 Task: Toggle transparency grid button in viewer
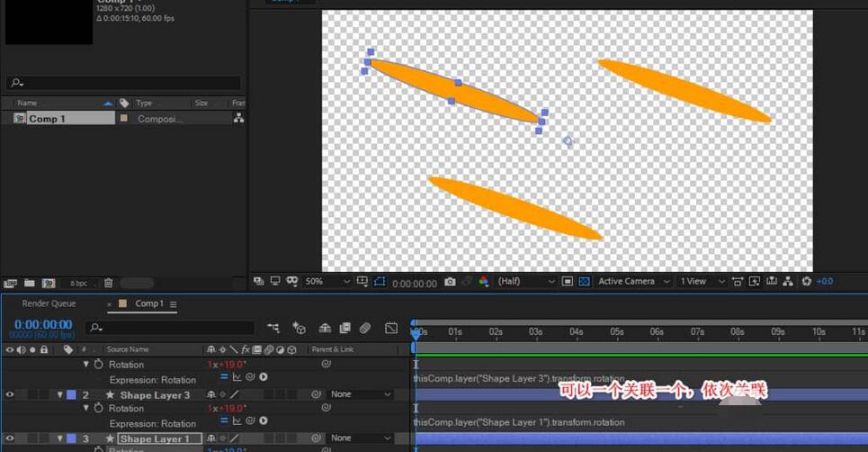(584, 282)
